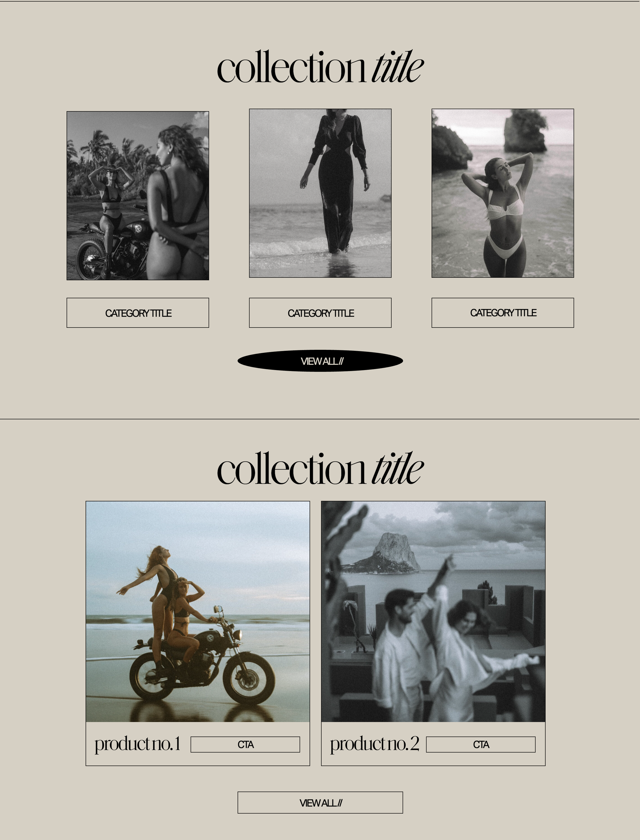640x840 pixels.
Task: Open the product no.1 motorcycle sunset photo
Action: point(198,611)
